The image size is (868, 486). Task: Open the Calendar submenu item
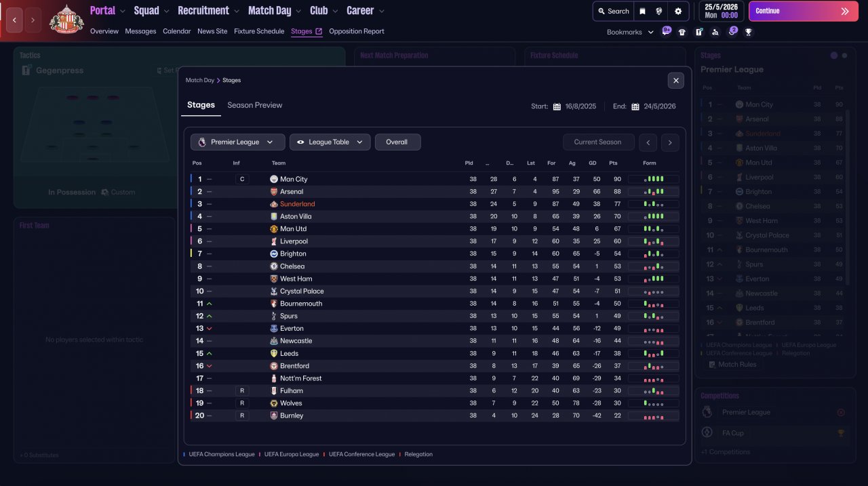pos(177,31)
